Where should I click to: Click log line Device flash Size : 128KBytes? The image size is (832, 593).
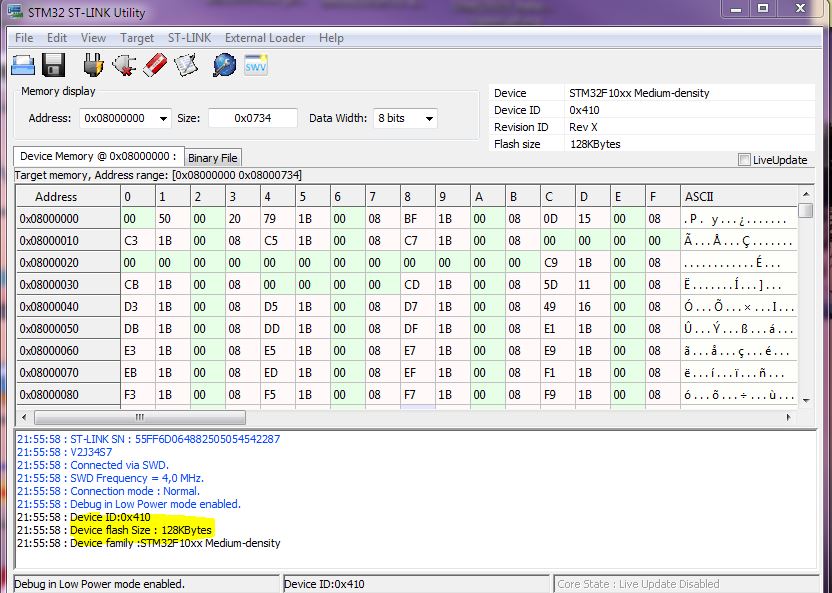point(114,530)
